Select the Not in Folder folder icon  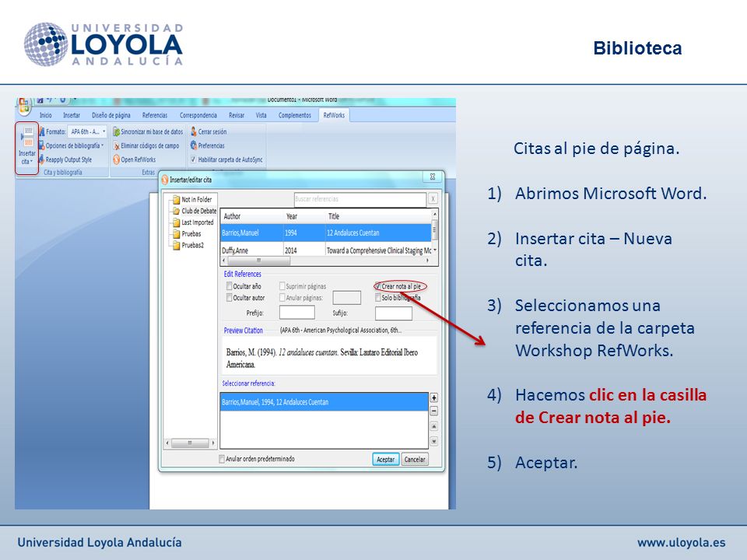click(177, 200)
